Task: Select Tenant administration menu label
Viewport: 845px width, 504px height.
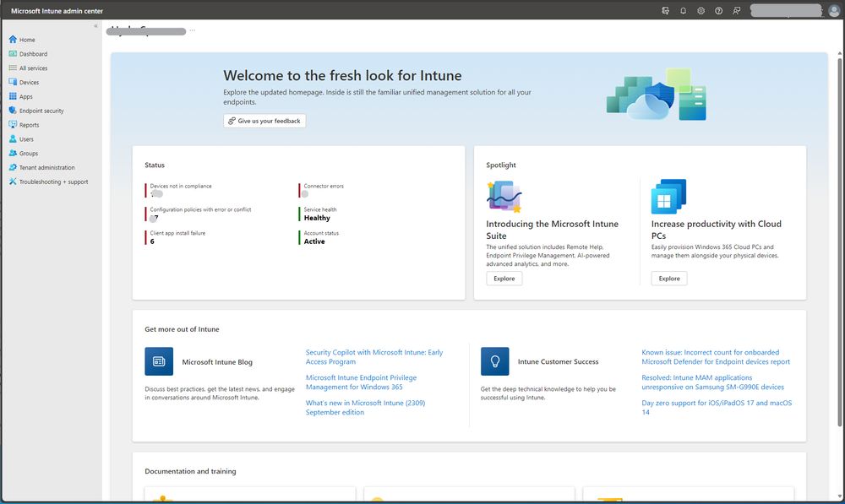Action: click(x=46, y=168)
